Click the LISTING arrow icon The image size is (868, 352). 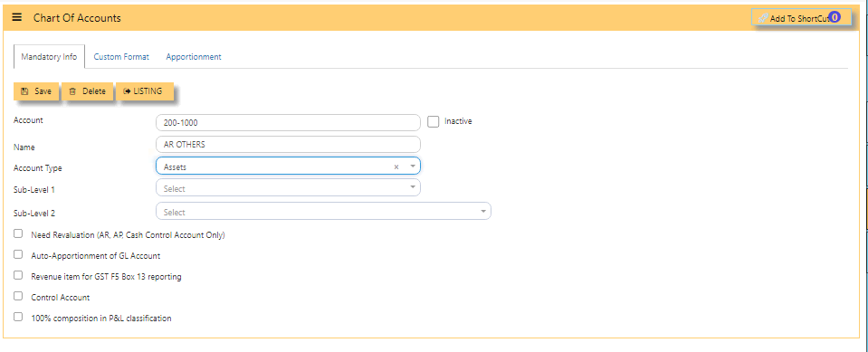click(127, 91)
